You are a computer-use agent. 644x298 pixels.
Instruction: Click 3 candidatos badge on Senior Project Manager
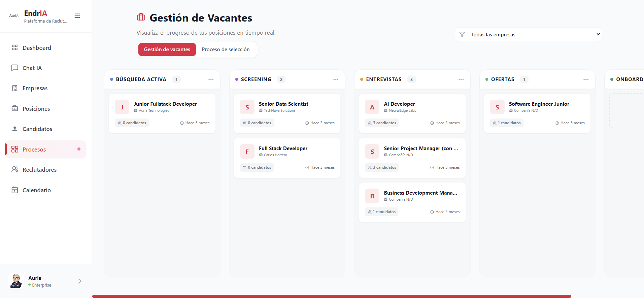(382, 167)
